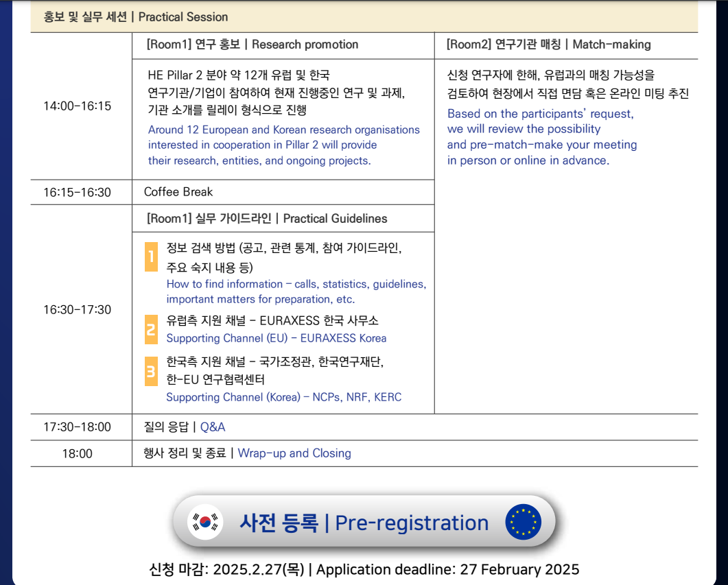Click the 'How to find information' description
The height and width of the screenshot is (585, 728).
pos(296,291)
